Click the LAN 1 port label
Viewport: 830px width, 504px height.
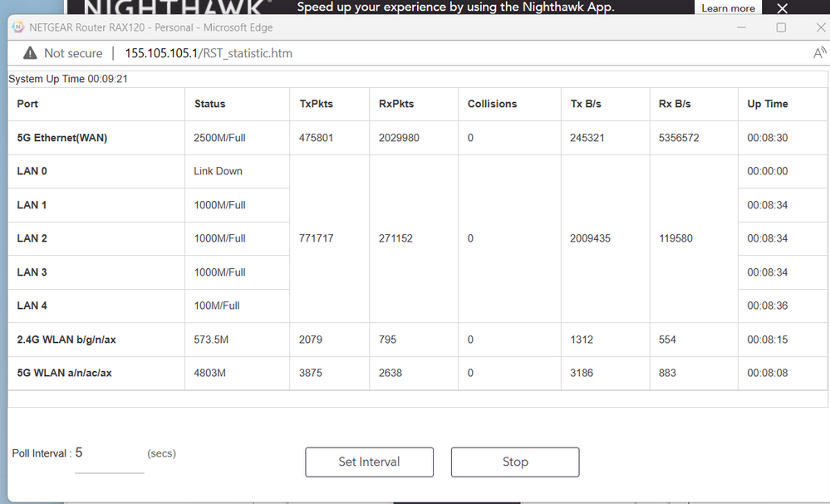32,204
